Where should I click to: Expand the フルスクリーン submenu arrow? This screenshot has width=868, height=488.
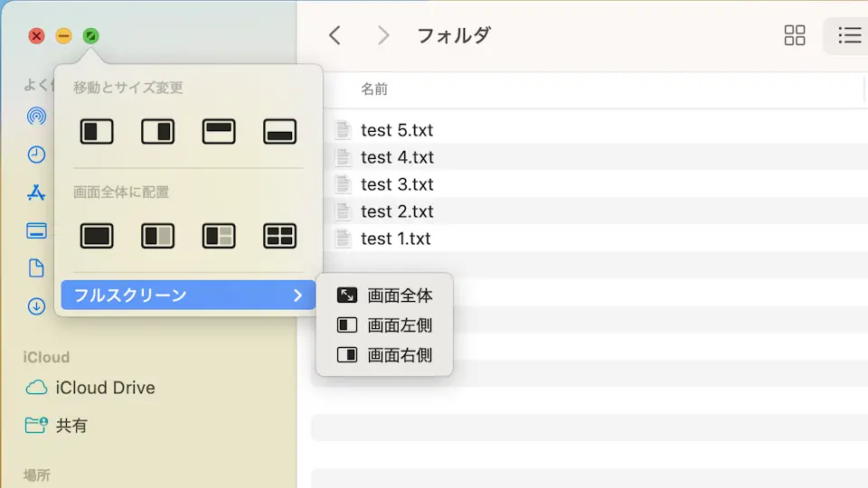tap(297, 295)
